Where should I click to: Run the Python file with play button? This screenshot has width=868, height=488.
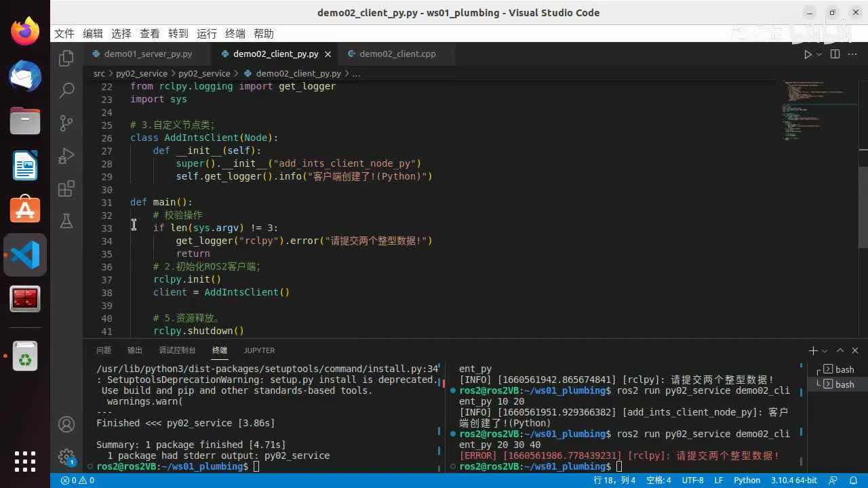coord(807,54)
